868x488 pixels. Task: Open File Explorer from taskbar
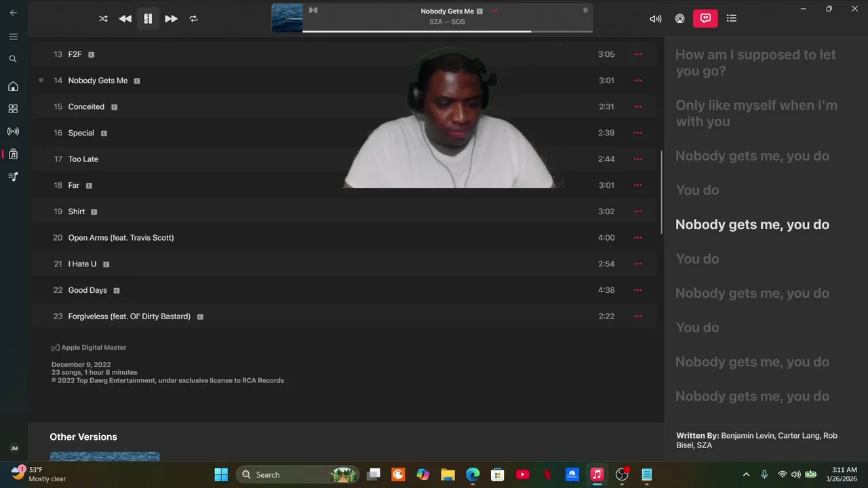(x=448, y=474)
